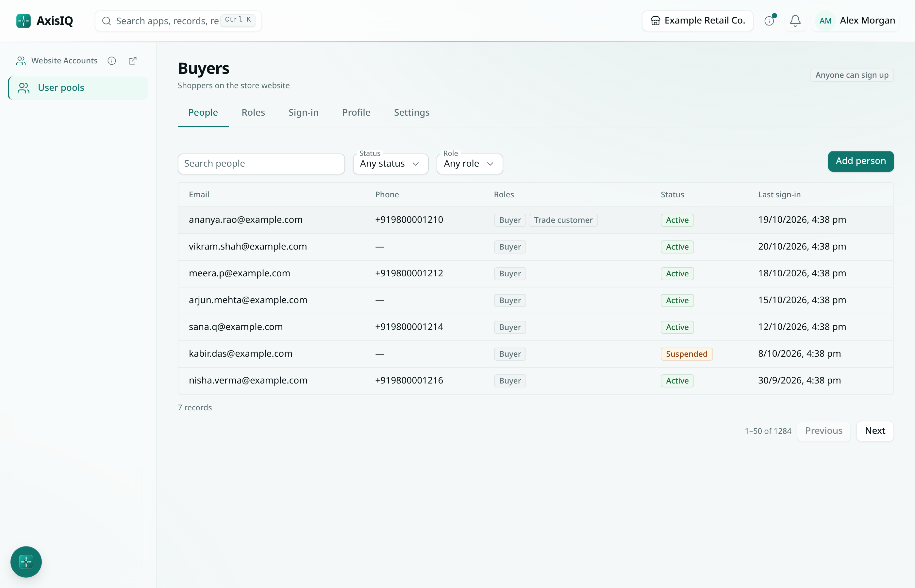
Task: Select meera.p@example.com
Action: 240,273
